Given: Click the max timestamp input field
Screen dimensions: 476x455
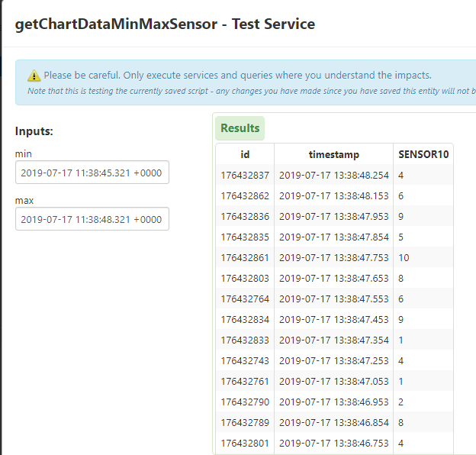Looking at the screenshot, I should coord(92,219).
